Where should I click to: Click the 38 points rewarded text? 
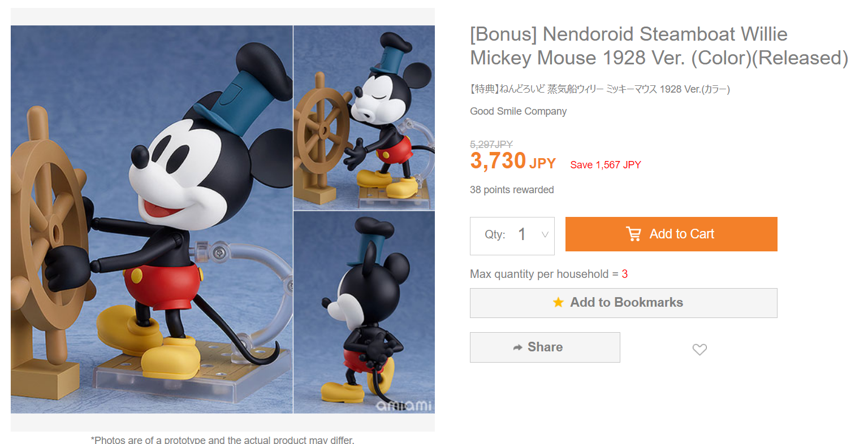click(x=512, y=190)
